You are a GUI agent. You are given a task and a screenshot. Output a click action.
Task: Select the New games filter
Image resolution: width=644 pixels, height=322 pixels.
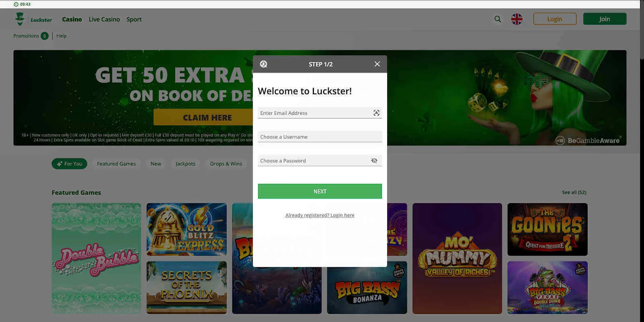(156, 164)
